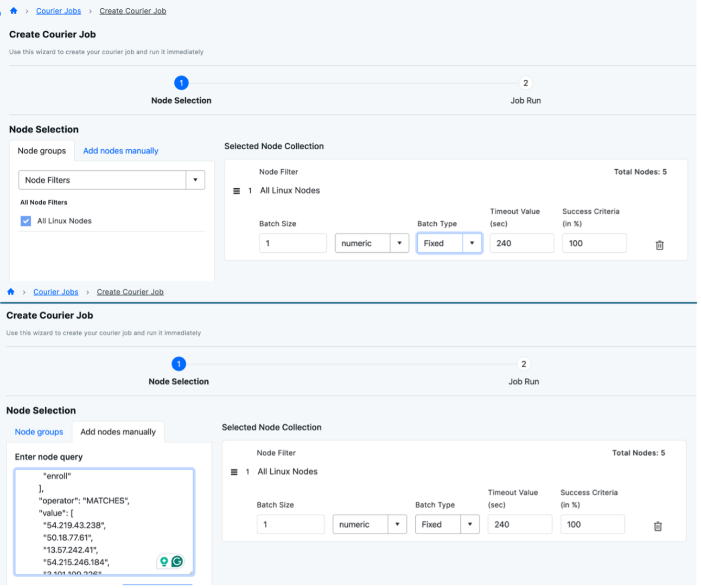Switch to the blue Add nodes manually tab
The width and height of the screenshot is (701, 588).
[120, 151]
